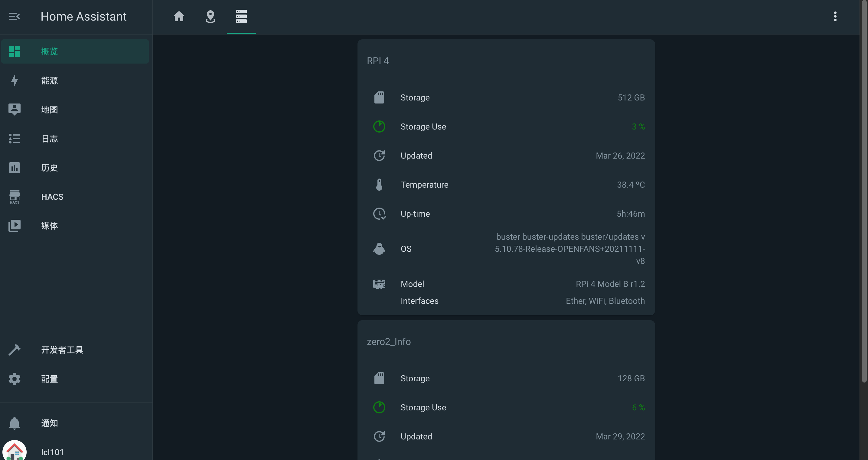868x460 pixels.
Task: Switch to the map marker tab
Action: (210, 16)
